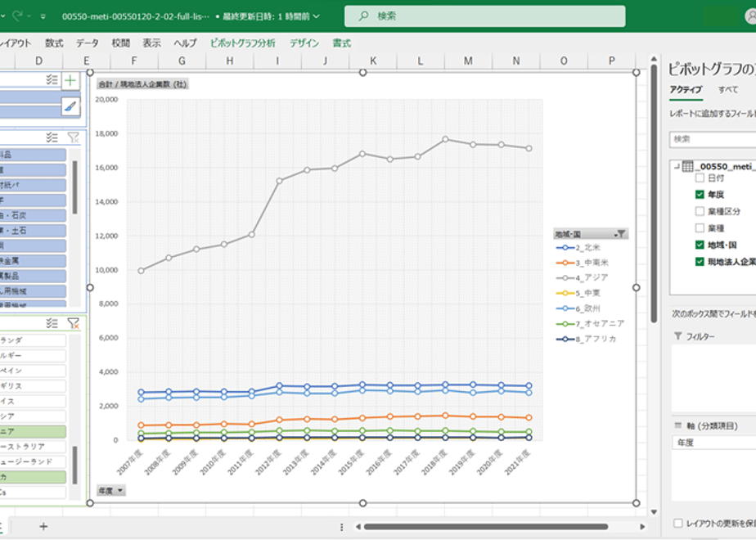
Task: Open the ピボットグラフ分析 ribbon tab
Action: [242, 43]
